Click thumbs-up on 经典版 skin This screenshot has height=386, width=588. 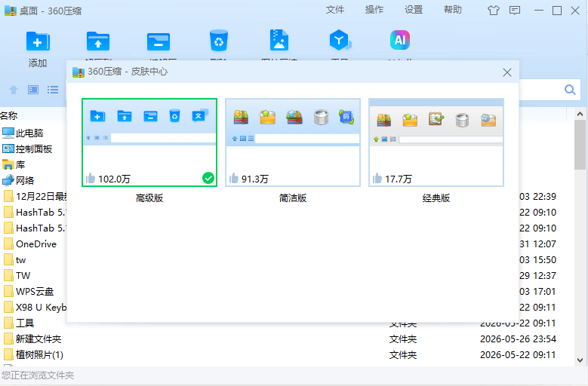pos(377,179)
